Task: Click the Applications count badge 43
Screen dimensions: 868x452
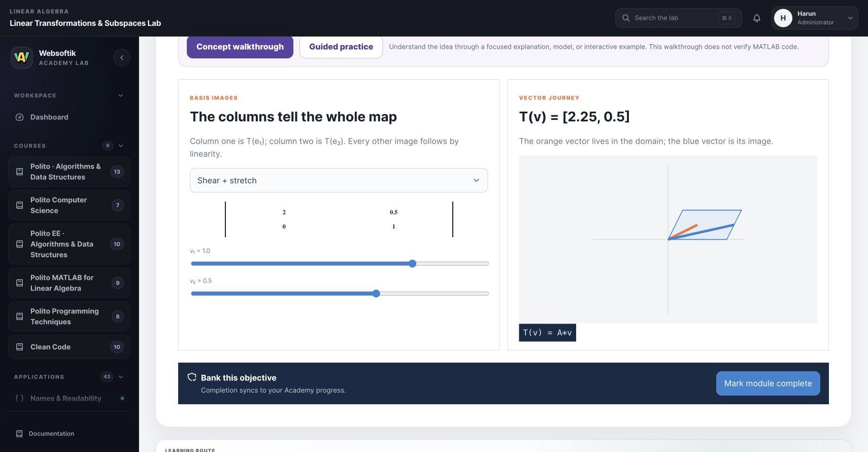Action: [x=107, y=377]
